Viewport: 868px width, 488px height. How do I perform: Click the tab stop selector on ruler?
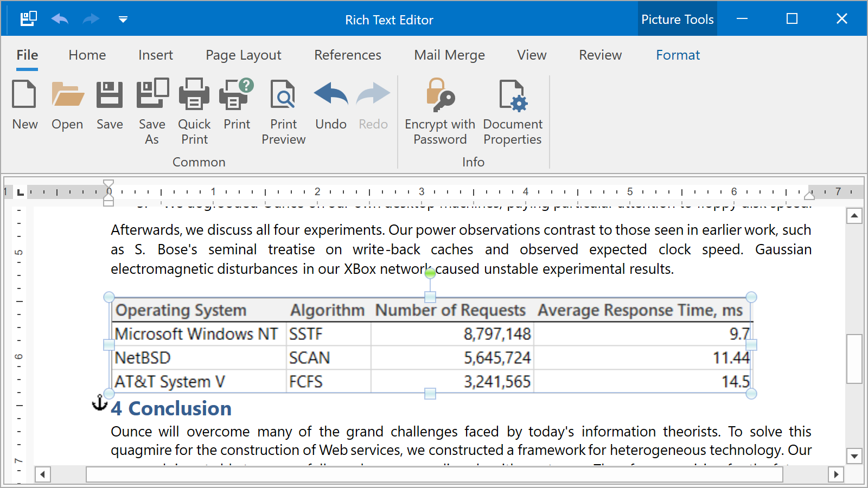[20, 192]
